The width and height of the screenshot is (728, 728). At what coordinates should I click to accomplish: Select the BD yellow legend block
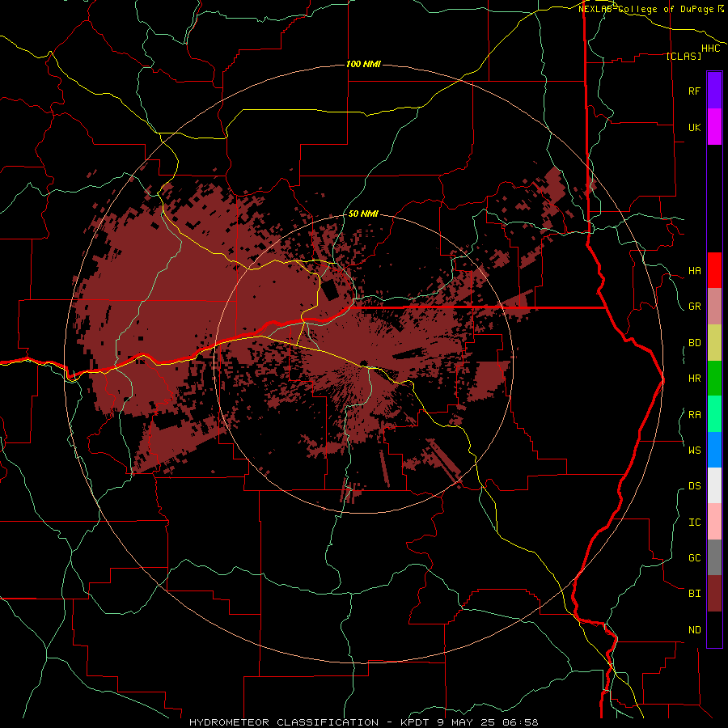tap(714, 343)
